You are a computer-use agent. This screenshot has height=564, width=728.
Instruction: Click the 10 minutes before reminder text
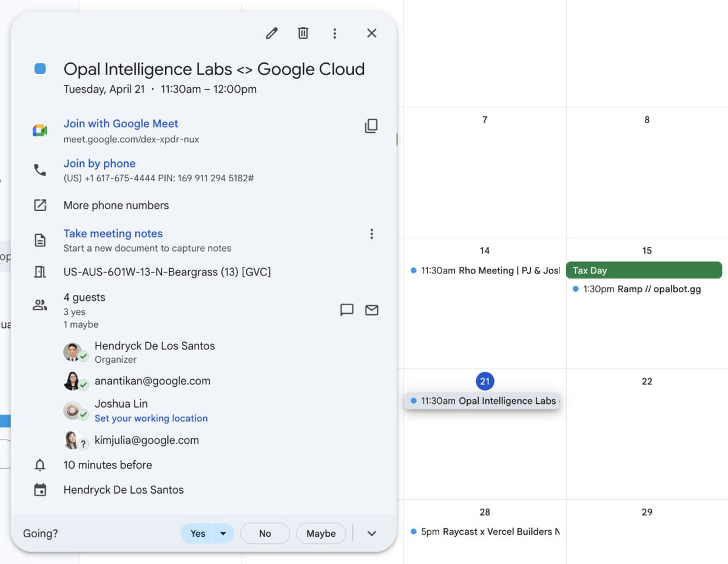coord(108,465)
